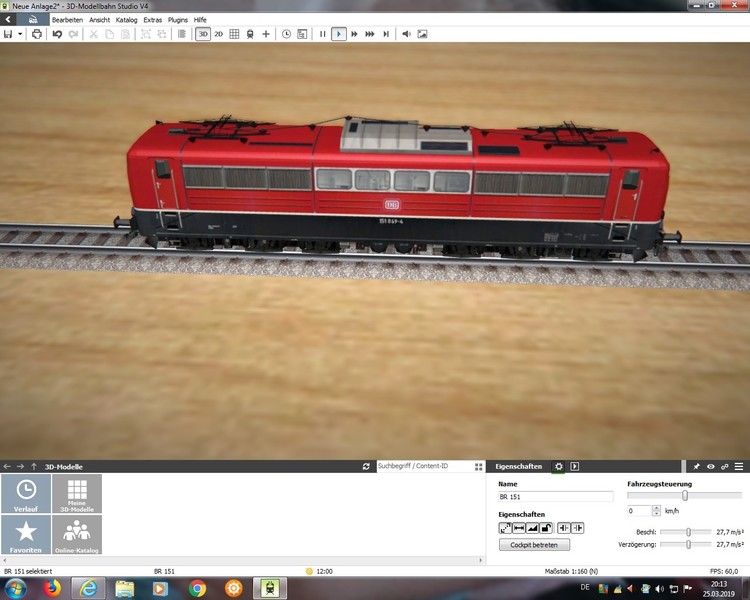The image size is (750, 600).
Task: Open the Online-Katalog tile
Action: click(x=77, y=535)
